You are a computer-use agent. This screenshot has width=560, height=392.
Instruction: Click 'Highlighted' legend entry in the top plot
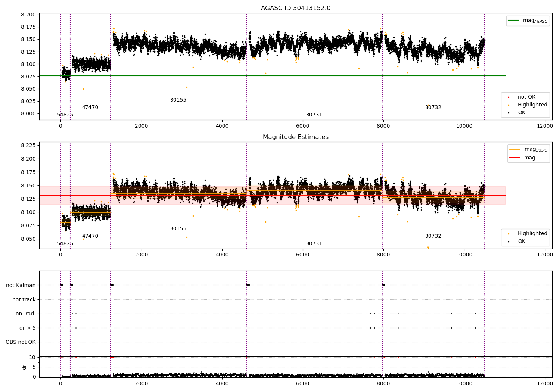527,105
